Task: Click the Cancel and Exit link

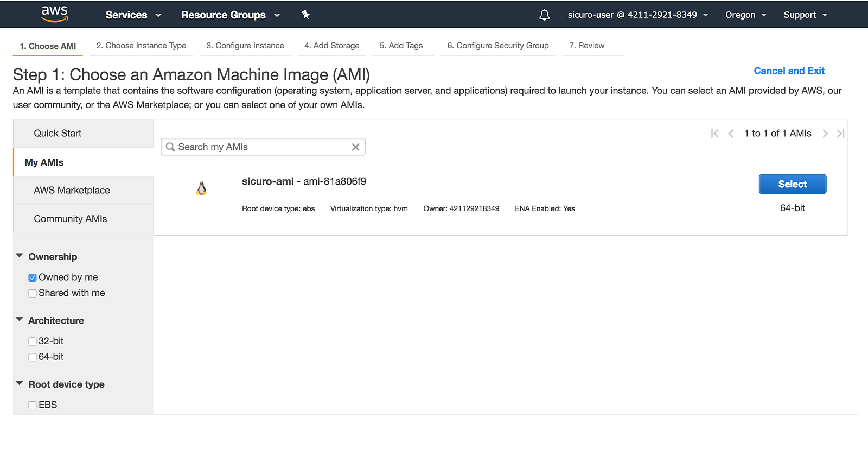Action: [789, 71]
